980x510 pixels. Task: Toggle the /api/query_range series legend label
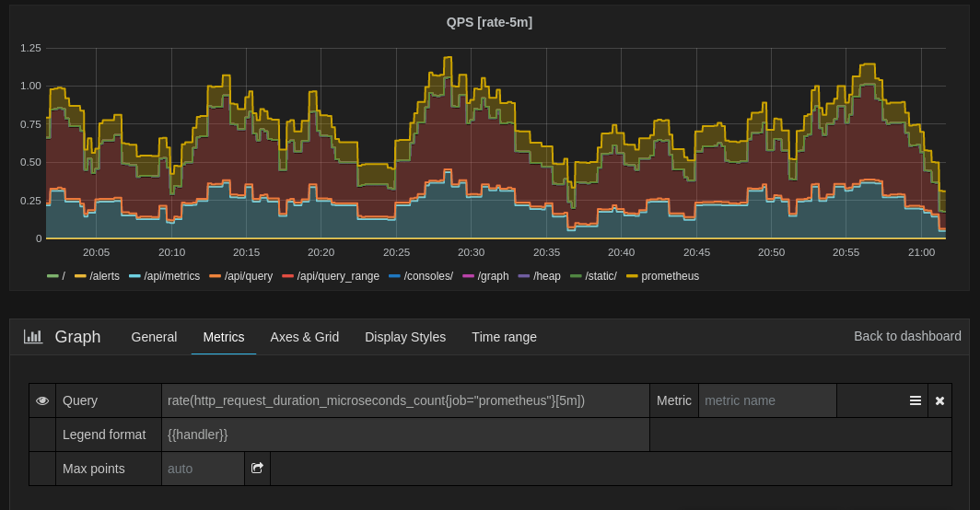(x=338, y=276)
